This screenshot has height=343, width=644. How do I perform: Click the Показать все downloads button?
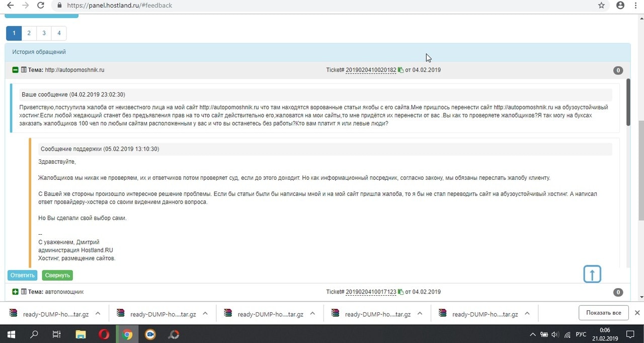click(x=604, y=313)
